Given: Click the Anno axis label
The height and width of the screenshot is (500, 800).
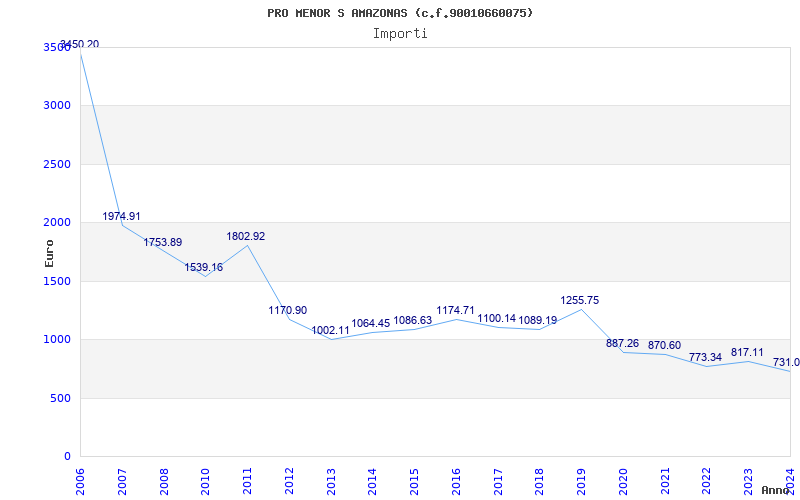Looking at the screenshot, I should (775, 490).
